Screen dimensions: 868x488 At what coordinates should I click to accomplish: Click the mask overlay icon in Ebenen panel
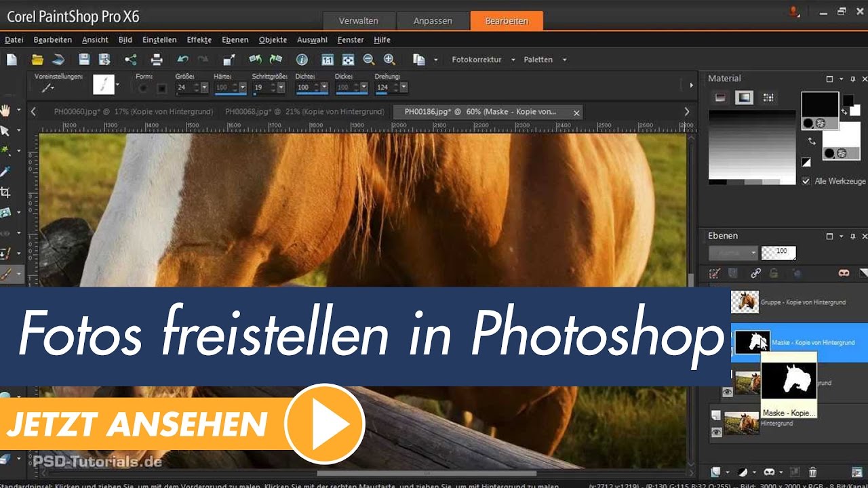844,273
